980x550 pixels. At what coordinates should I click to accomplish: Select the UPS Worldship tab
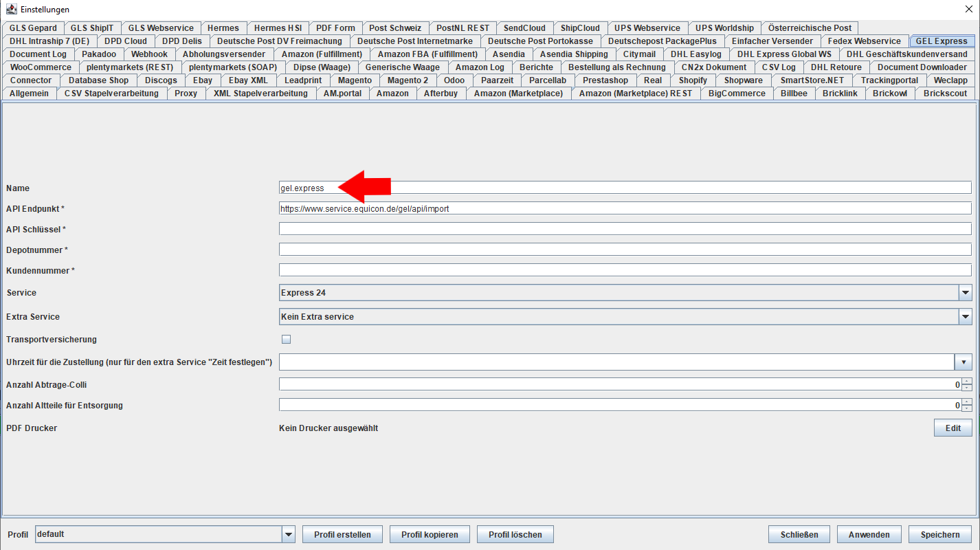click(724, 28)
